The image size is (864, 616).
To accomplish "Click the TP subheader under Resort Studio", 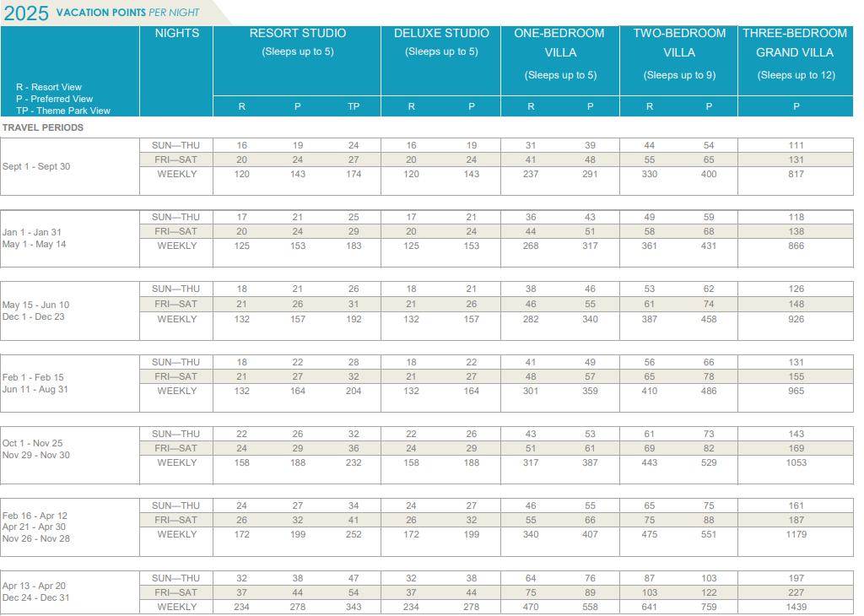I will pos(354,107).
